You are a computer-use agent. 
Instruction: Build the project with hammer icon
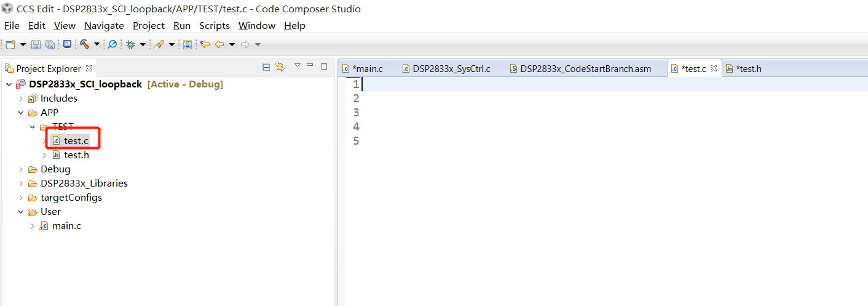85,44
